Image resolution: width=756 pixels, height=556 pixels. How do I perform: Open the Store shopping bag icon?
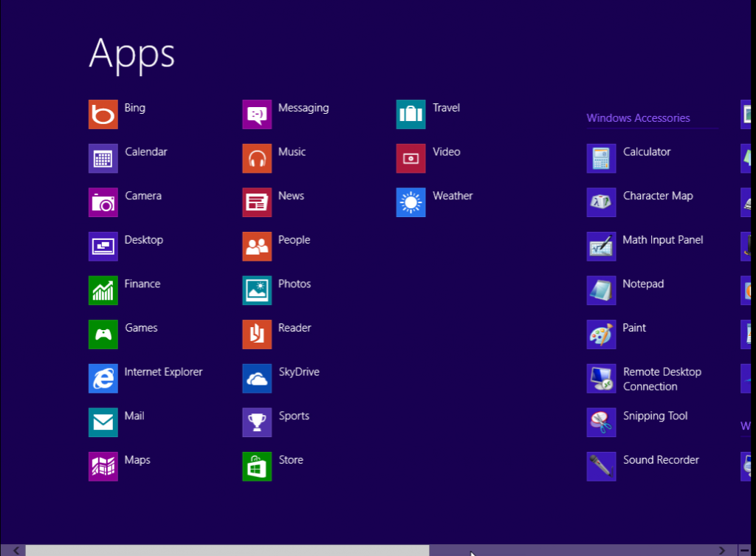pyautogui.click(x=257, y=467)
